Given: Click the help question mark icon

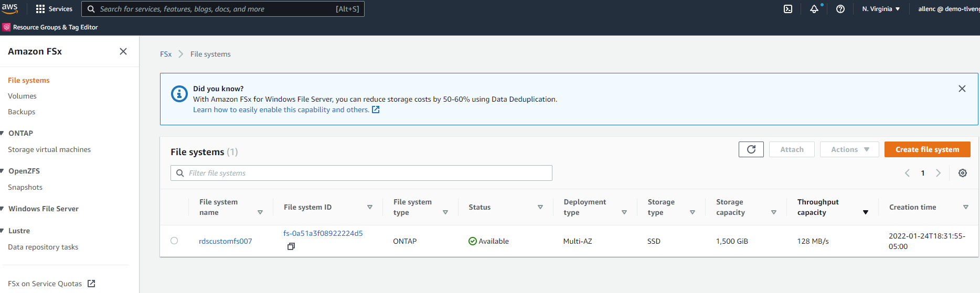Looking at the screenshot, I should pyautogui.click(x=840, y=9).
